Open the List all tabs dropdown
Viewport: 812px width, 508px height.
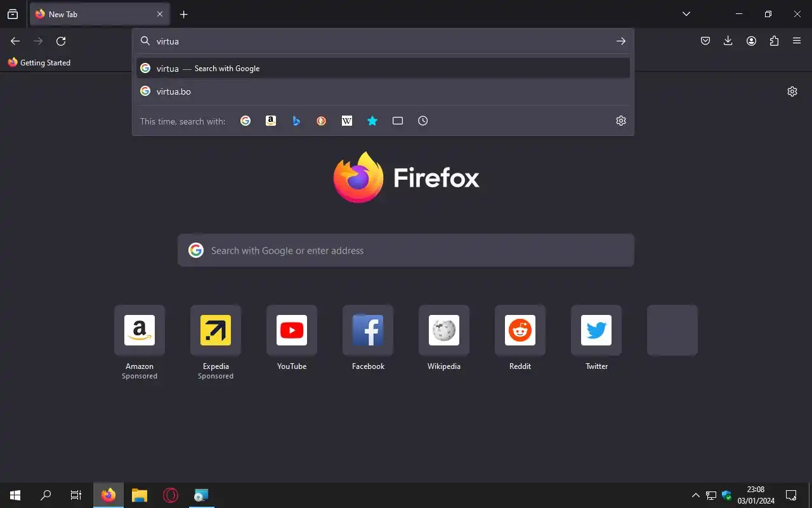686,14
